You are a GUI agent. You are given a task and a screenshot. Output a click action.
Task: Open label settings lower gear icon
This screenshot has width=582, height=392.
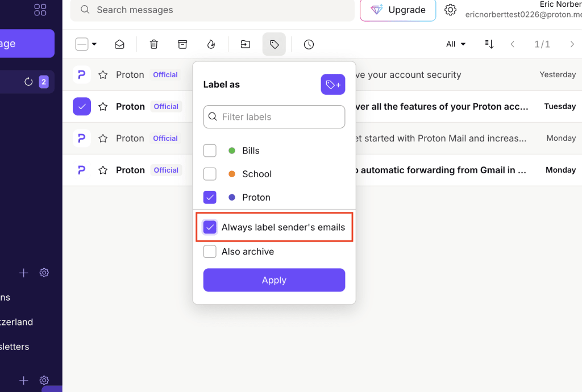pos(44,381)
